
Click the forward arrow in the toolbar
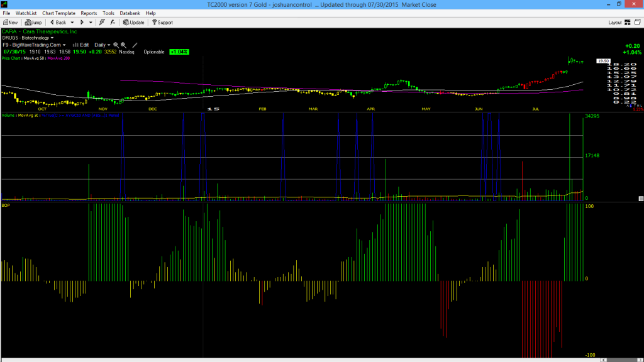(x=82, y=23)
